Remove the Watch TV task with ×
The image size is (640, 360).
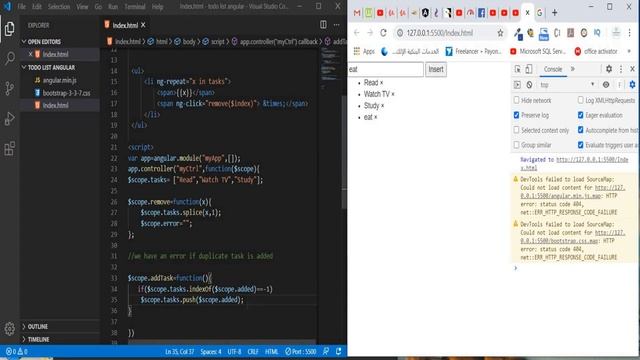pyautogui.click(x=393, y=94)
